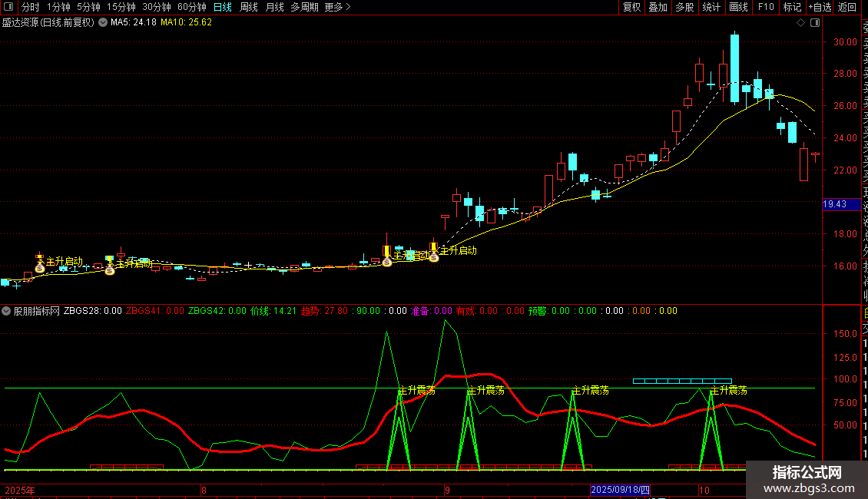This screenshot has height=499, width=868.
Task: Click the 叠加 overlay button
Action: click(658, 7)
